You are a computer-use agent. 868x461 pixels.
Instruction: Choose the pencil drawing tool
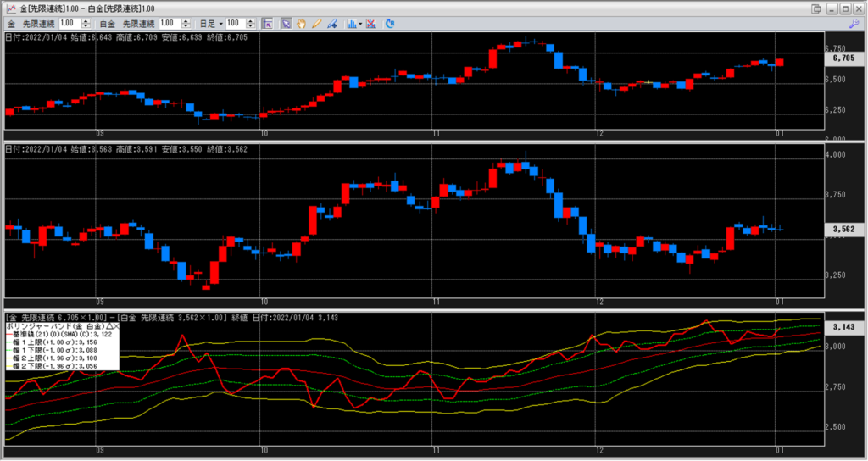[316, 23]
